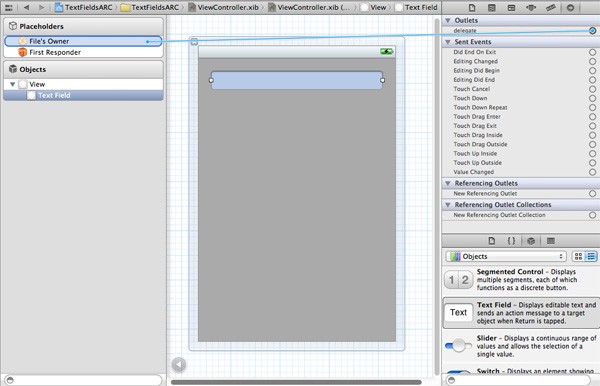The image size is (600, 386).
Task: Show the Connections inspector
Action: pyautogui.click(x=570, y=8)
